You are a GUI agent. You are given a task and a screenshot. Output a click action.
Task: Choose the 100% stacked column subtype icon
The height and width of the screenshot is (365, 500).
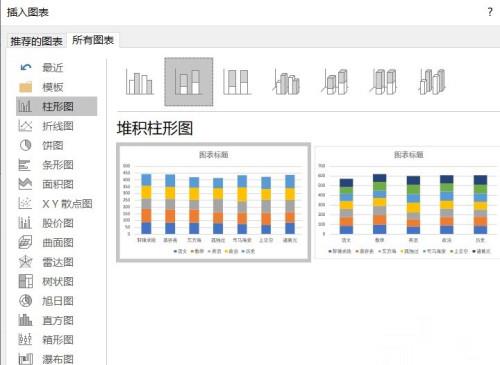click(237, 82)
